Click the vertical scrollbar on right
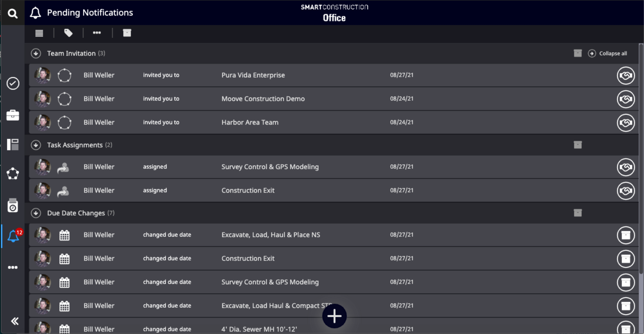Image resolution: width=644 pixels, height=334 pixels. pos(641,160)
